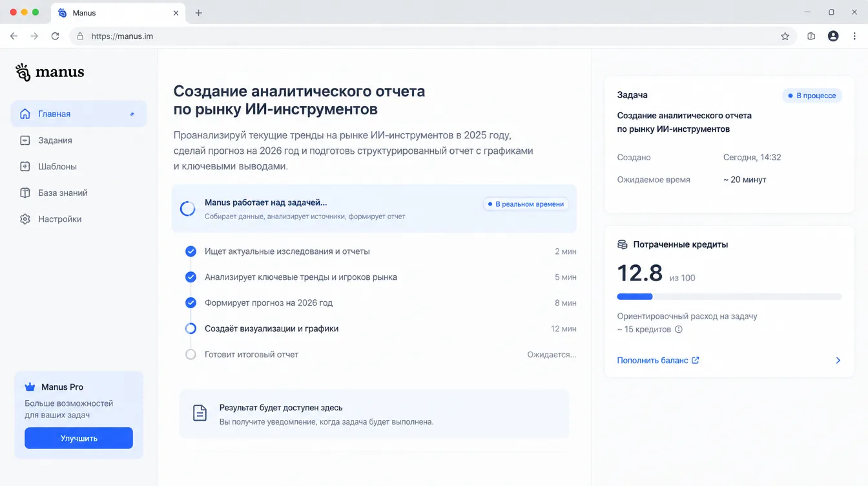Click the Шаблоны sidebar icon
The width and height of the screenshot is (868, 486).
point(25,167)
